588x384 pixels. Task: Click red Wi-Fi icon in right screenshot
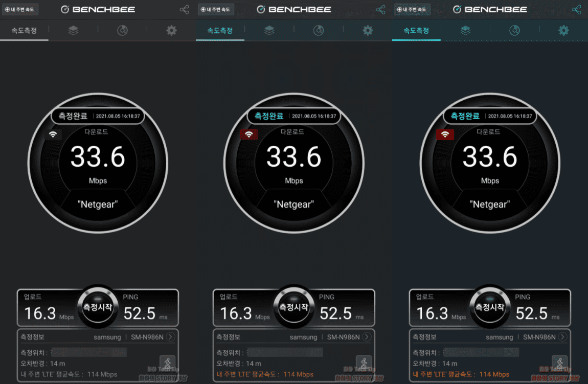pyautogui.click(x=445, y=134)
